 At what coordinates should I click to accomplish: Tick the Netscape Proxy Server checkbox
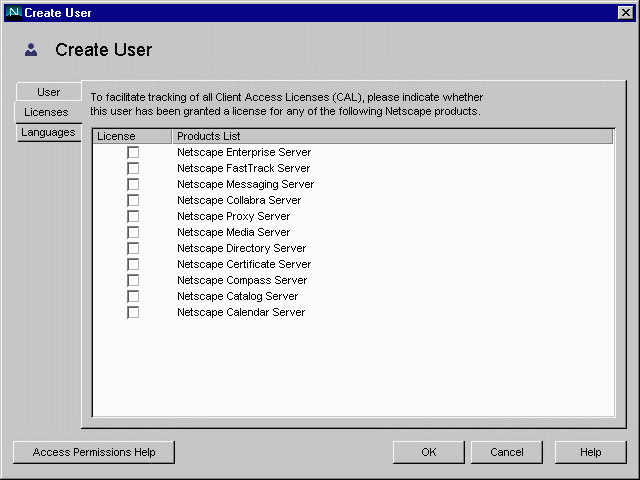tap(133, 216)
